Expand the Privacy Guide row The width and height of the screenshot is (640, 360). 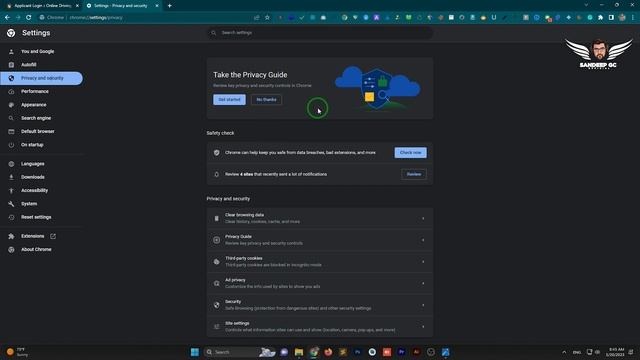[x=320, y=240]
